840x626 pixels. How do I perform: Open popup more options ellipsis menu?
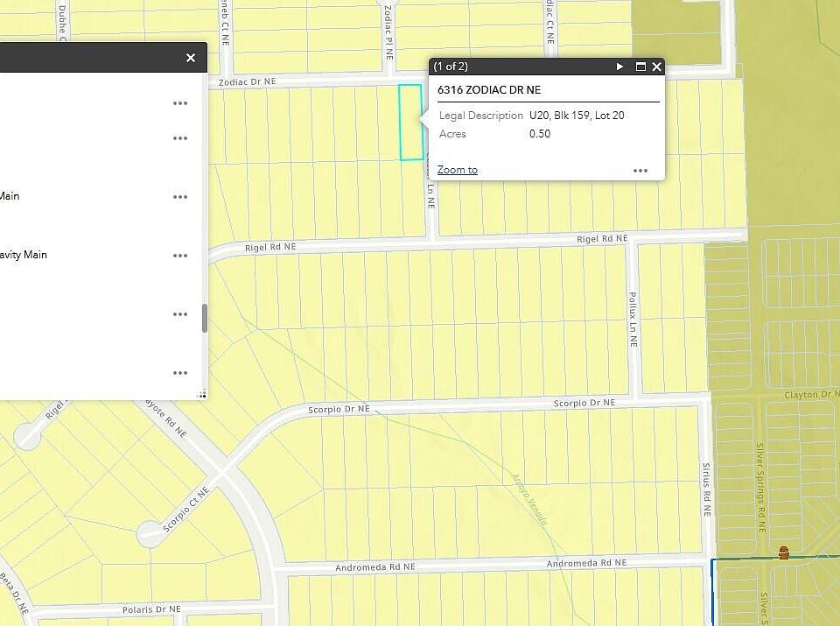pyautogui.click(x=640, y=171)
